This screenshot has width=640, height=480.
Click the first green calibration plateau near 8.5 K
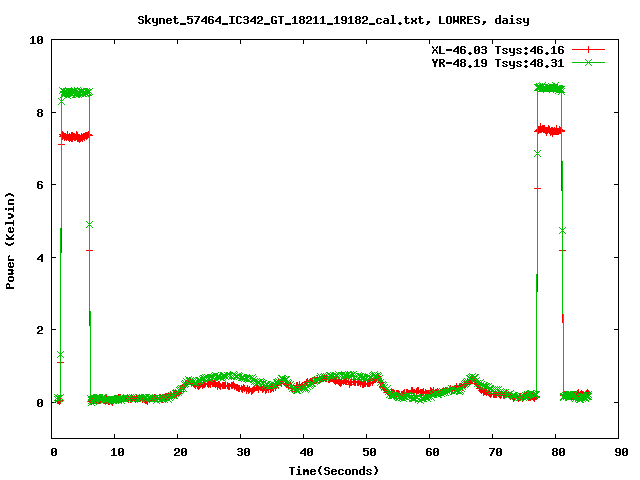click(76, 92)
